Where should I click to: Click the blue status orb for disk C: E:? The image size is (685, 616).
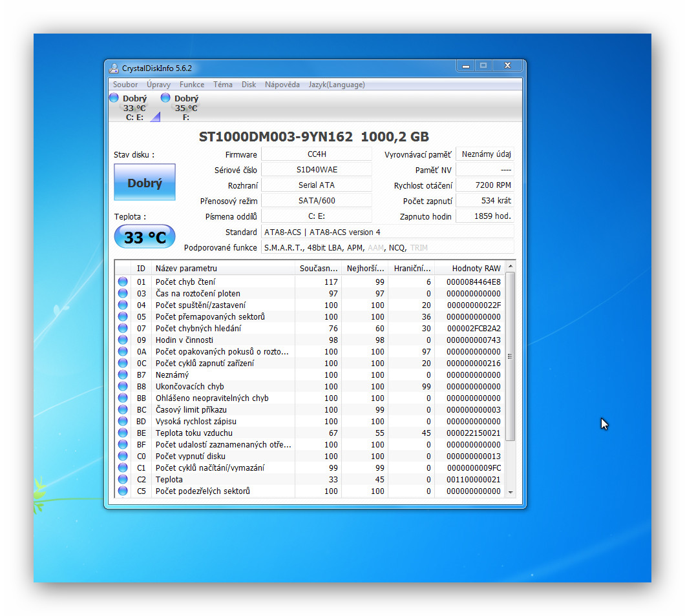click(x=114, y=98)
